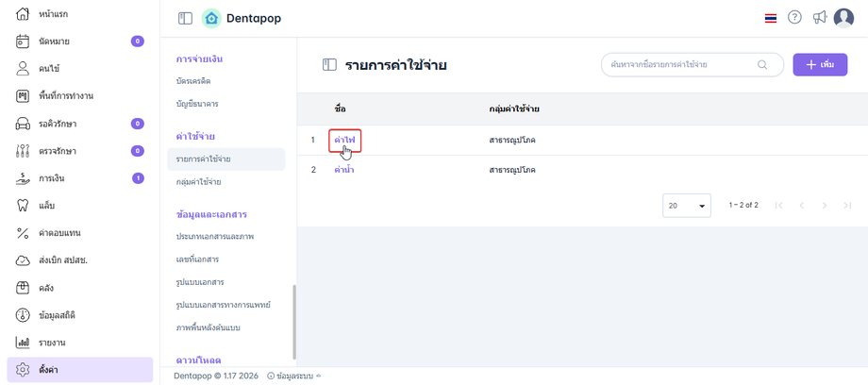
Task: Open the rows-per-page dropdown showing 20
Action: pyautogui.click(x=687, y=205)
